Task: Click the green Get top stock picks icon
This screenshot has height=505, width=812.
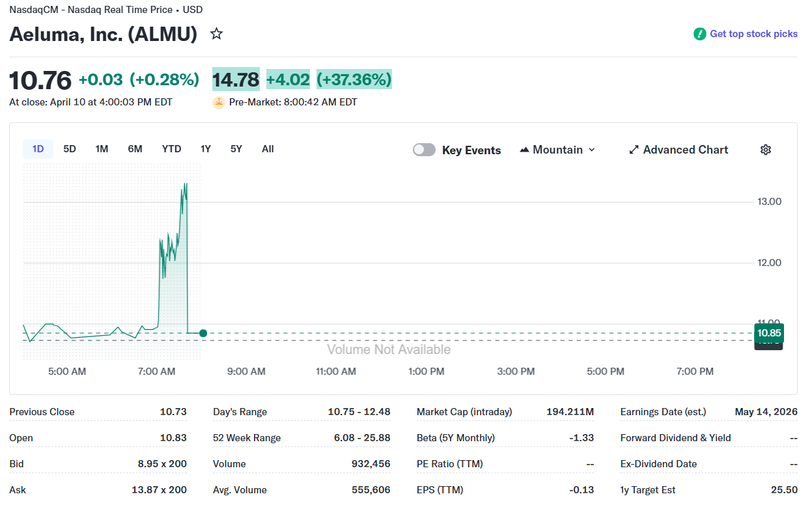Action: (699, 34)
